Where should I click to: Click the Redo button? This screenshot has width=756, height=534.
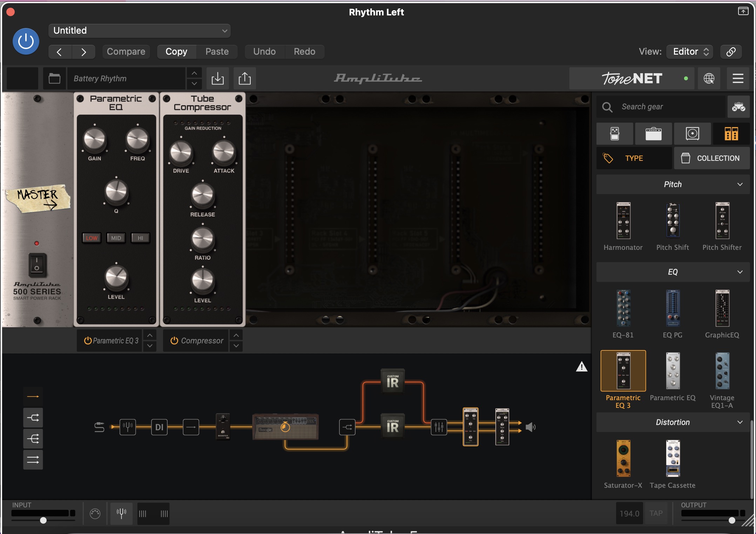point(304,52)
